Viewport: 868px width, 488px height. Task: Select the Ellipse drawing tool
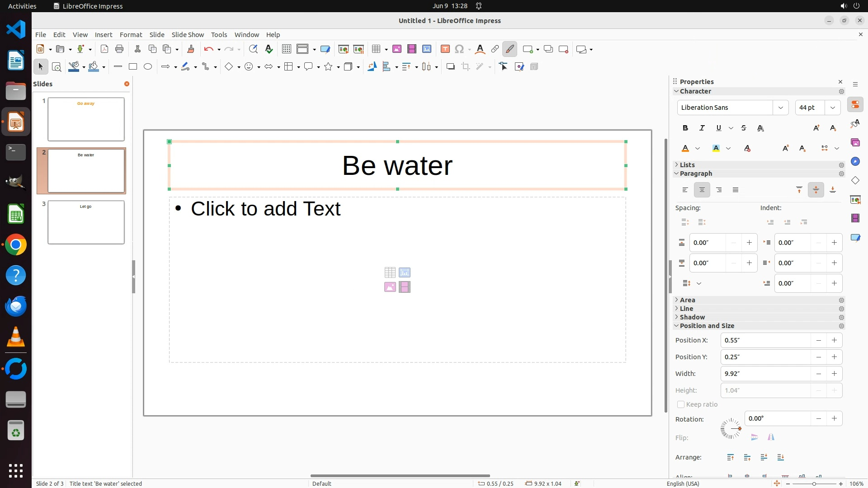[x=148, y=67]
